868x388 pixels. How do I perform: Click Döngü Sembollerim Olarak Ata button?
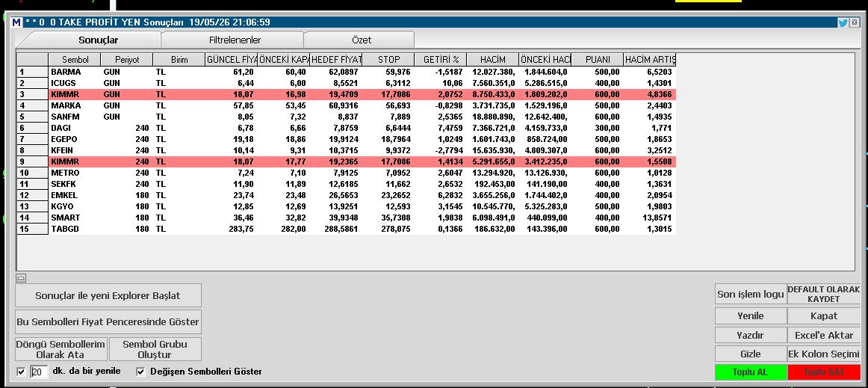click(61, 349)
